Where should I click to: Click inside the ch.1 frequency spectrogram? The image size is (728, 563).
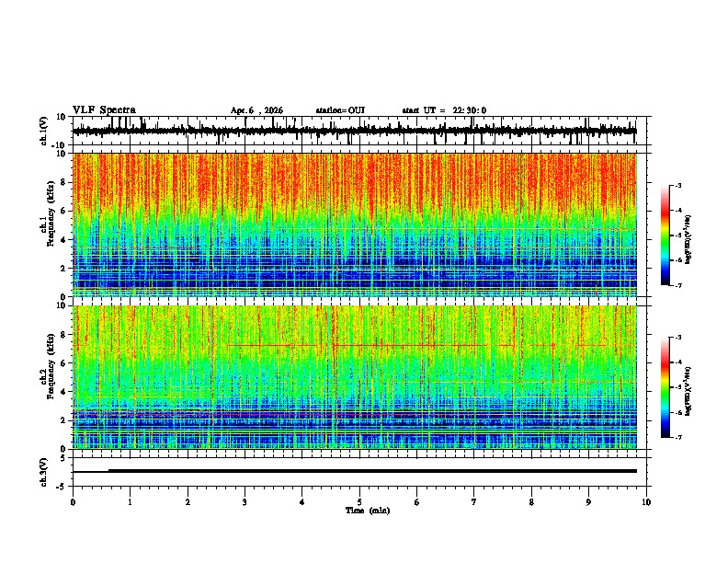click(354, 224)
